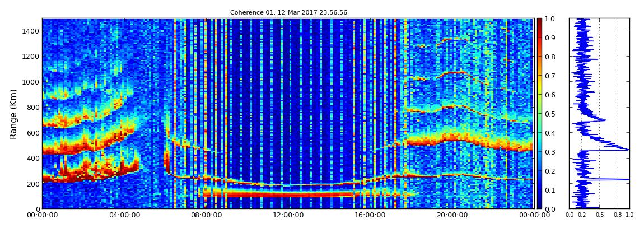This screenshot has width=644, height=228.
Task: Click the 04:00:00 time axis label
Action: [x=124, y=215]
